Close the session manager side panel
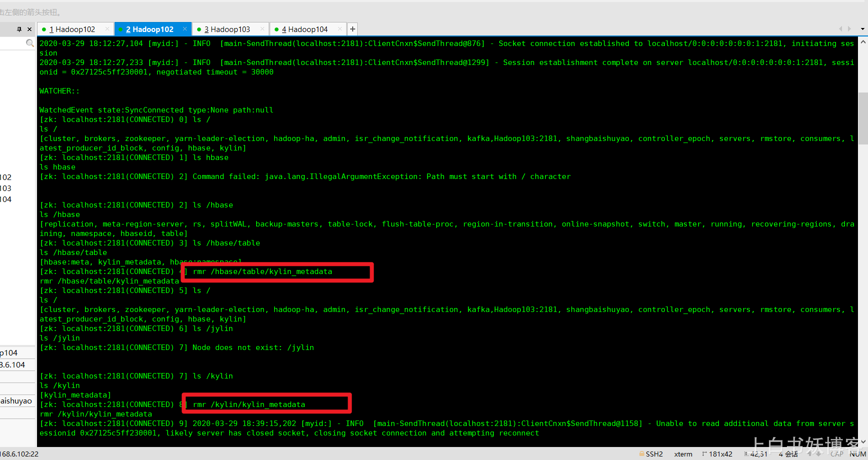This screenshot has height=460, width=868. (x=30, y=29)
